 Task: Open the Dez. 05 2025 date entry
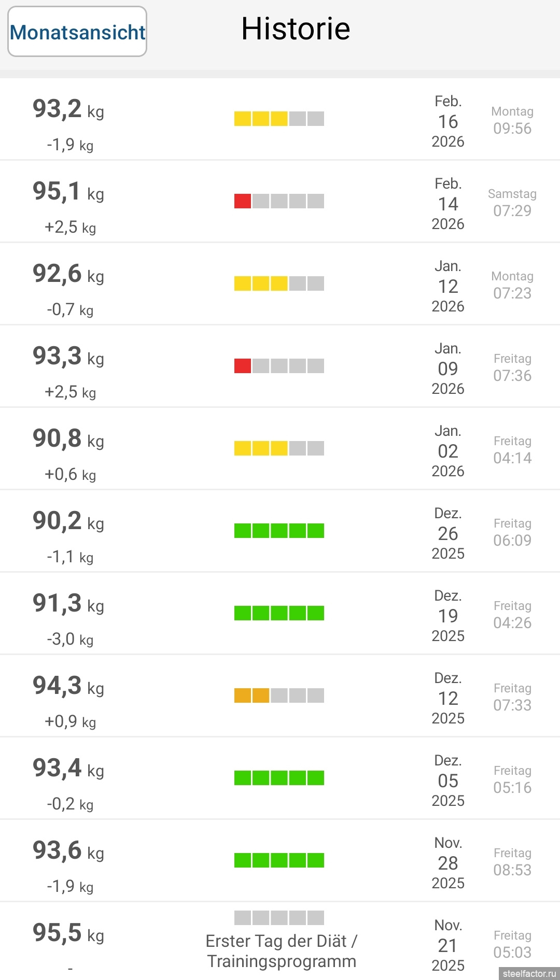click(x=448, y=780)
